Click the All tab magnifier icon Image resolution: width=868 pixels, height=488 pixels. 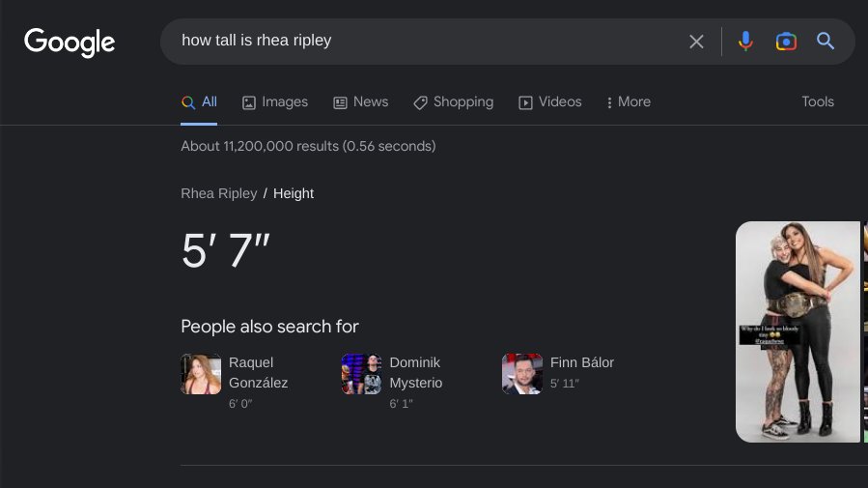point(188,102)
